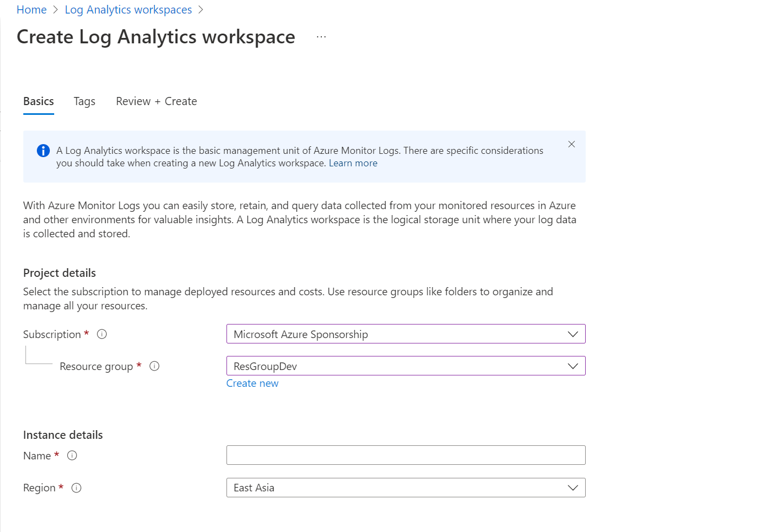Image resolution: width=758 pixels, height=532 pixels.
Task: Open the Subscription dropdown
Action: [406, 334]
